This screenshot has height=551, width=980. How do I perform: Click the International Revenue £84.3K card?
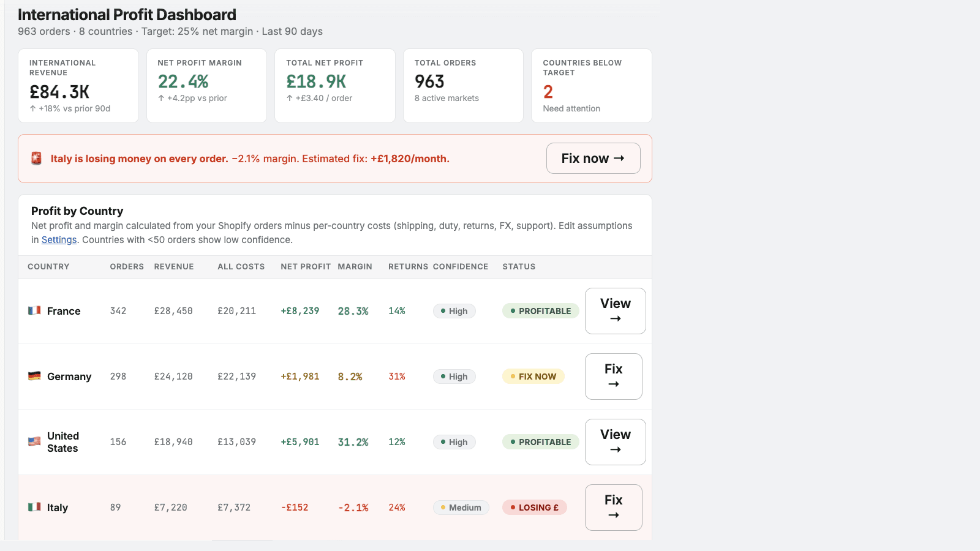tap(78, 86)
